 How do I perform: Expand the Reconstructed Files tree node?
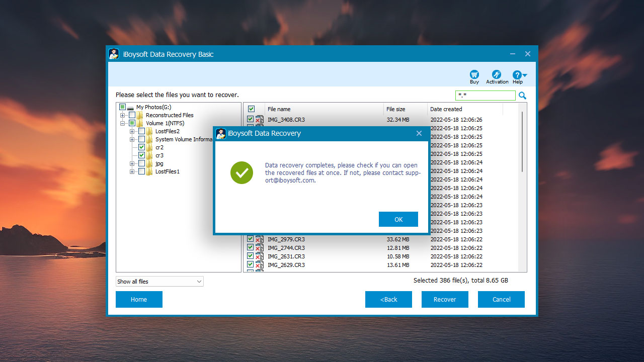click(122, 115)
